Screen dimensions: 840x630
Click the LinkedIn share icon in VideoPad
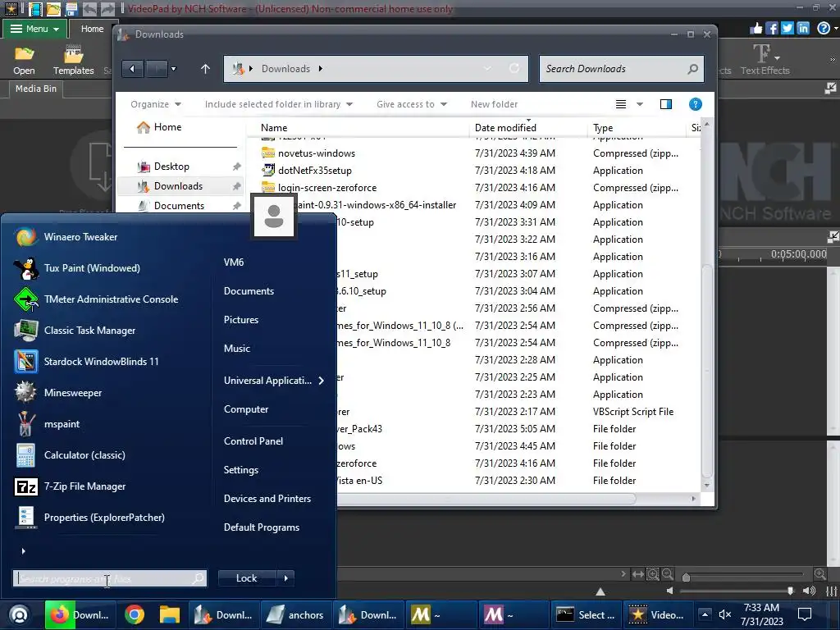pyautogui.click(x=802, y=29)
